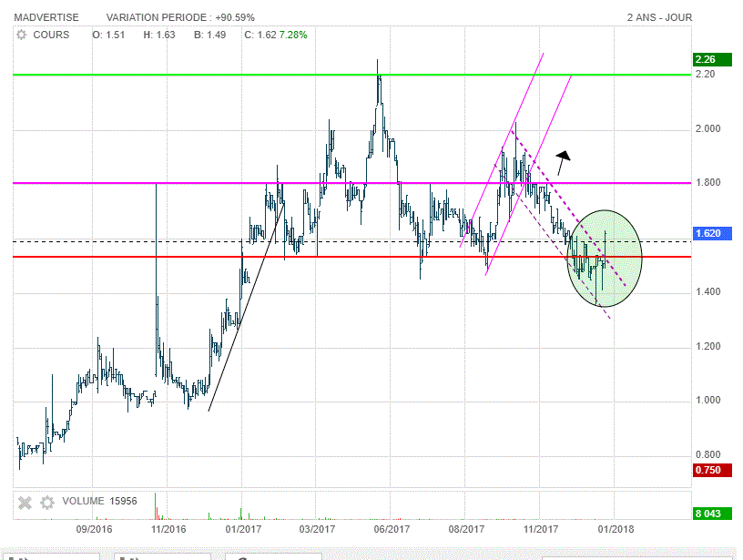Screen dimensions: 743x560
Task: Click the opening value O: 1.51
Action: pos(108,36)
